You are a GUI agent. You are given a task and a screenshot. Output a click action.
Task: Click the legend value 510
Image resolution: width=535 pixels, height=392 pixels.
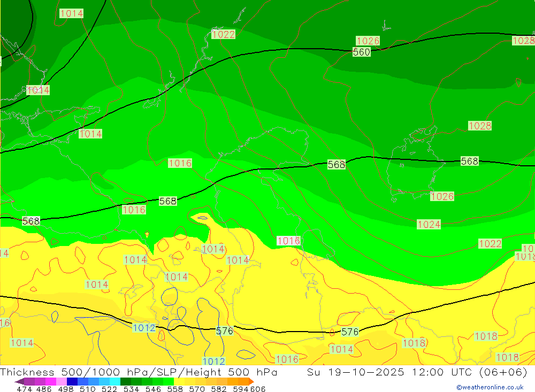click(87, 389)
